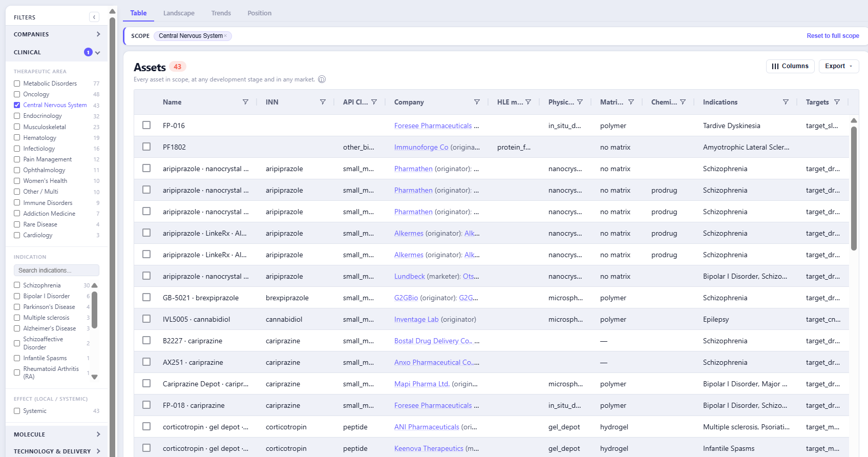The height and width of the screenshot is (457, 868).
Task: Open filter icon on Indications column
Action: click(786, 102)
